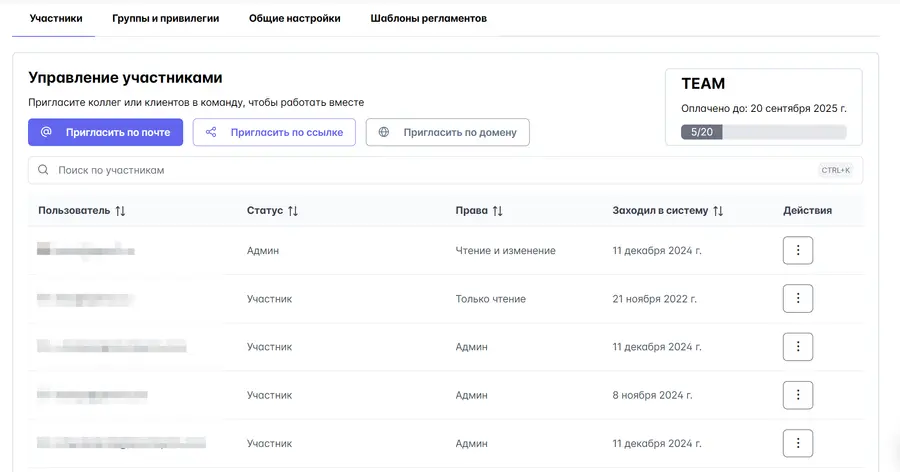Open actions menu for 8 ноября 2024 row
The height and width of the screenshot is (472, 900).
click(x=798, y=395)
